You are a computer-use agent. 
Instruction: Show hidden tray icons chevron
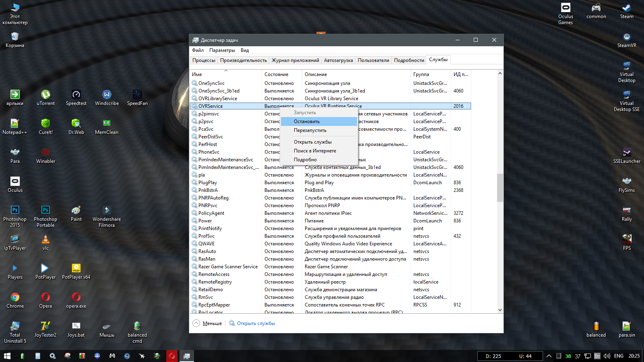point(549,356)
